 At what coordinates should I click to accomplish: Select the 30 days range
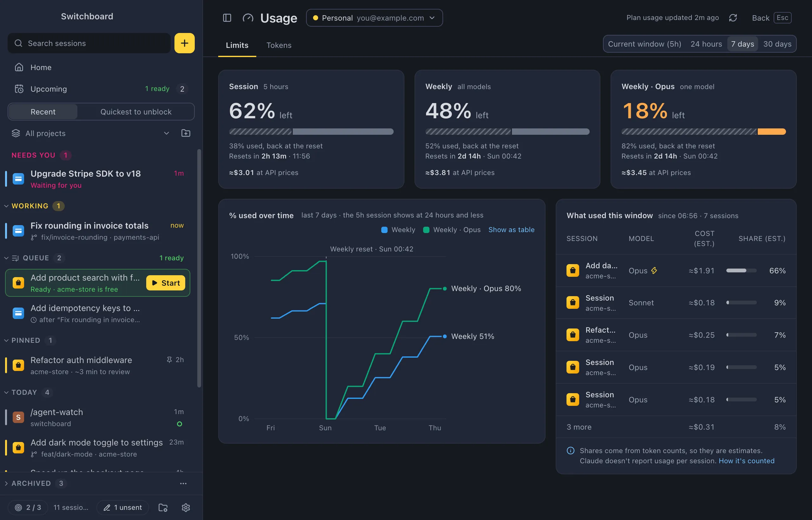coord(777,44)
